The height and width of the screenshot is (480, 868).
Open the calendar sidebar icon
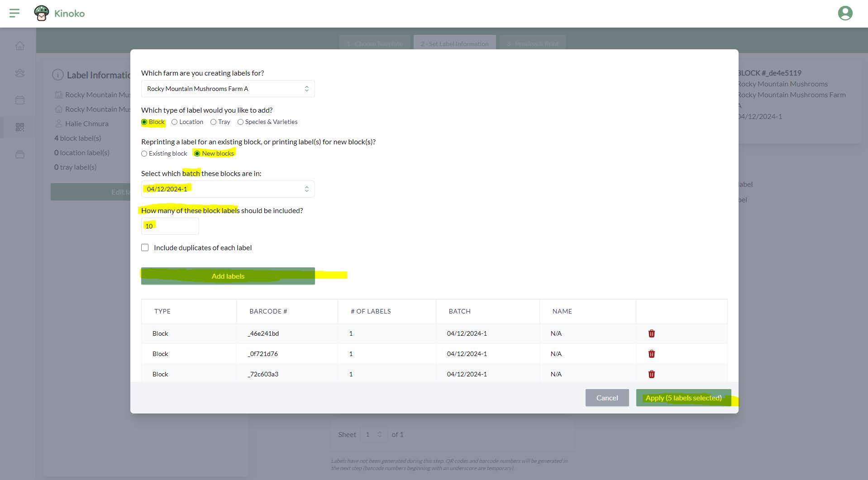tap(20, 100)
